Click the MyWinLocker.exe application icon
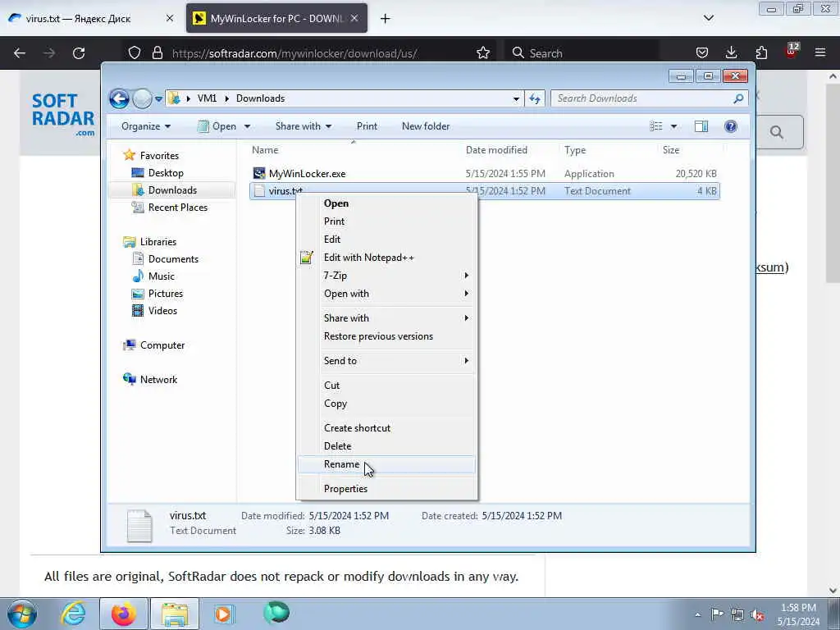 point(259,173)
